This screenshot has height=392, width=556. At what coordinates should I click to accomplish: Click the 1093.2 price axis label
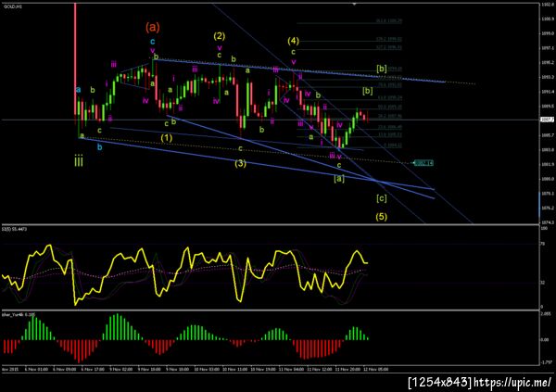point(547,77)
